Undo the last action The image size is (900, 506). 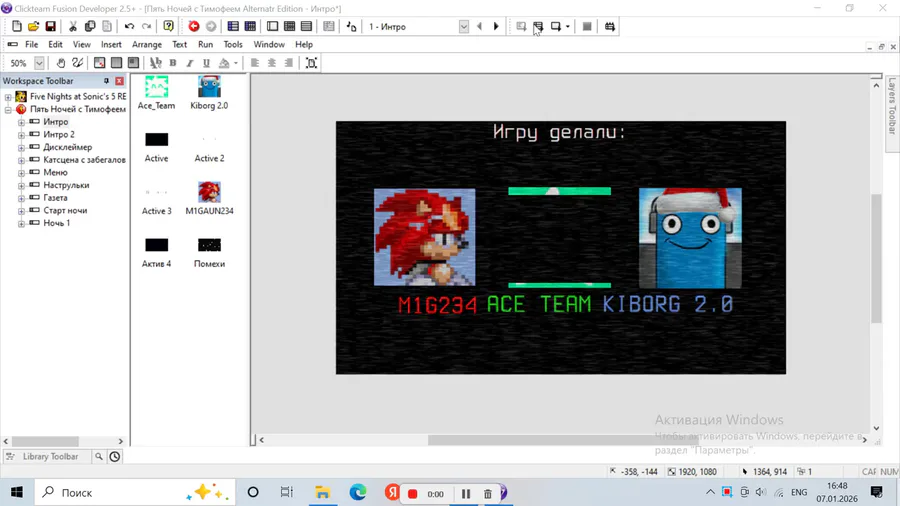(129, 26)
